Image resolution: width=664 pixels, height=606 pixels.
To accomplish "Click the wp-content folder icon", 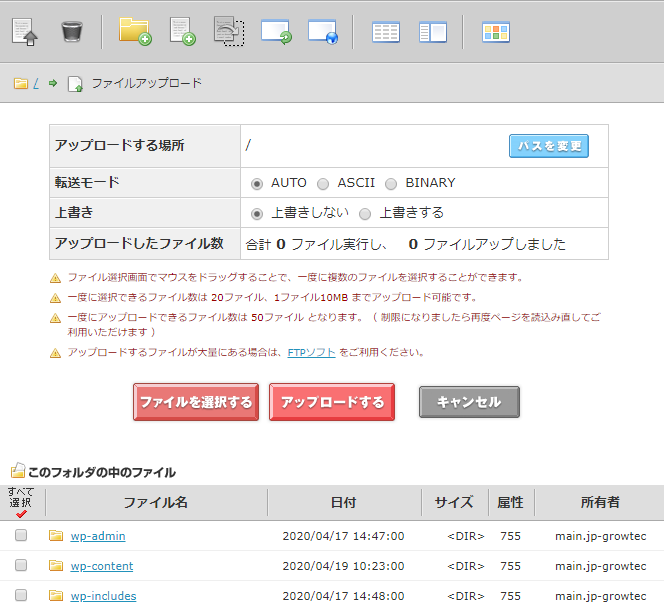I will 56,566.
